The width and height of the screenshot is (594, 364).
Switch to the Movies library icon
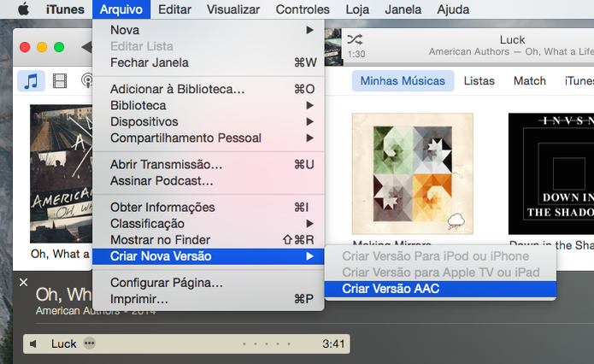tap(60, 80)
